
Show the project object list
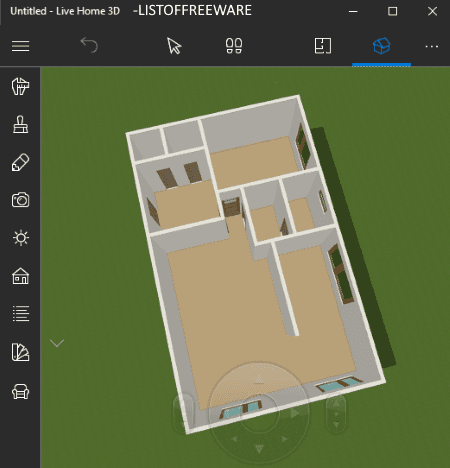(x=21, y=314)
